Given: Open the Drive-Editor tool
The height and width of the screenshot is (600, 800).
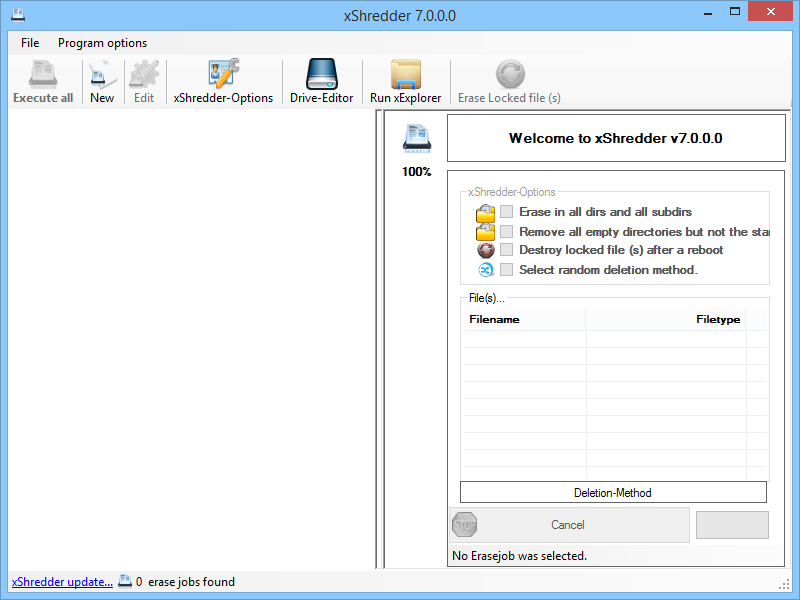Looking at the screenshot, I should (321, 82).
